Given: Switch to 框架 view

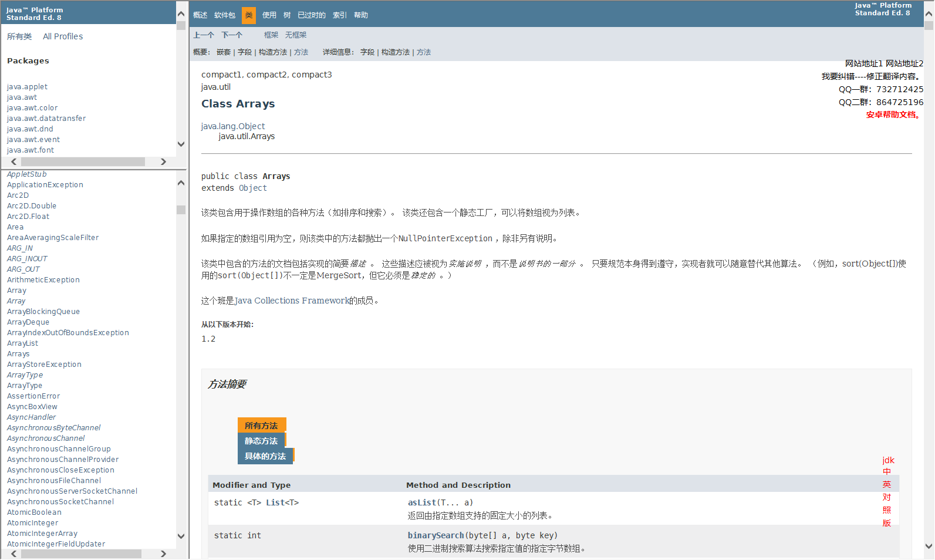Looking at the screenshot, I should [271, 35].
